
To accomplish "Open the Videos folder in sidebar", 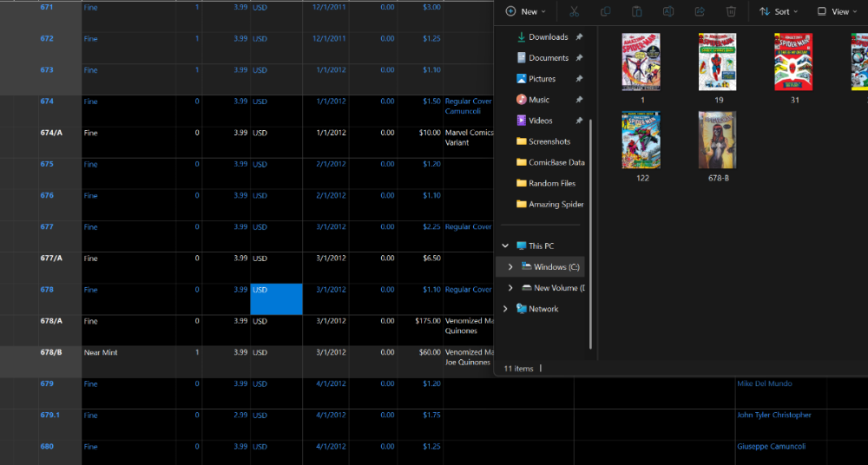I will click(541, 121).
